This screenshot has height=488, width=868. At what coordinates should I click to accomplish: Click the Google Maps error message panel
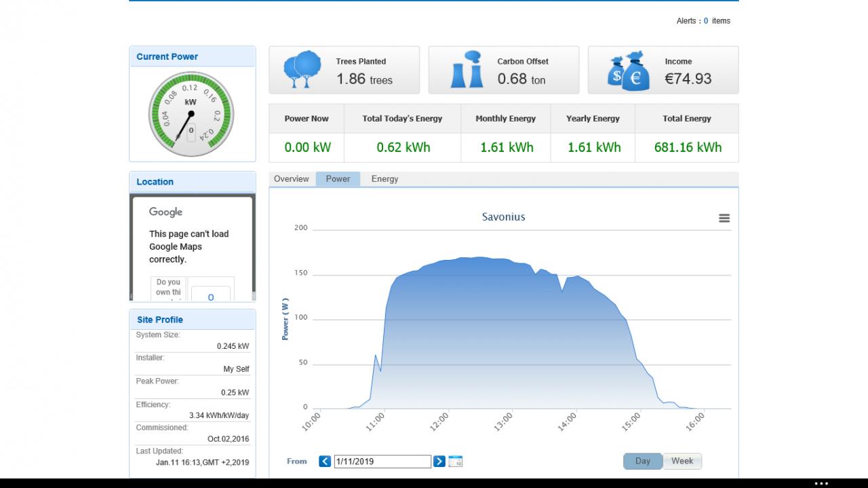pyautogui.click(x=193, y=248)
